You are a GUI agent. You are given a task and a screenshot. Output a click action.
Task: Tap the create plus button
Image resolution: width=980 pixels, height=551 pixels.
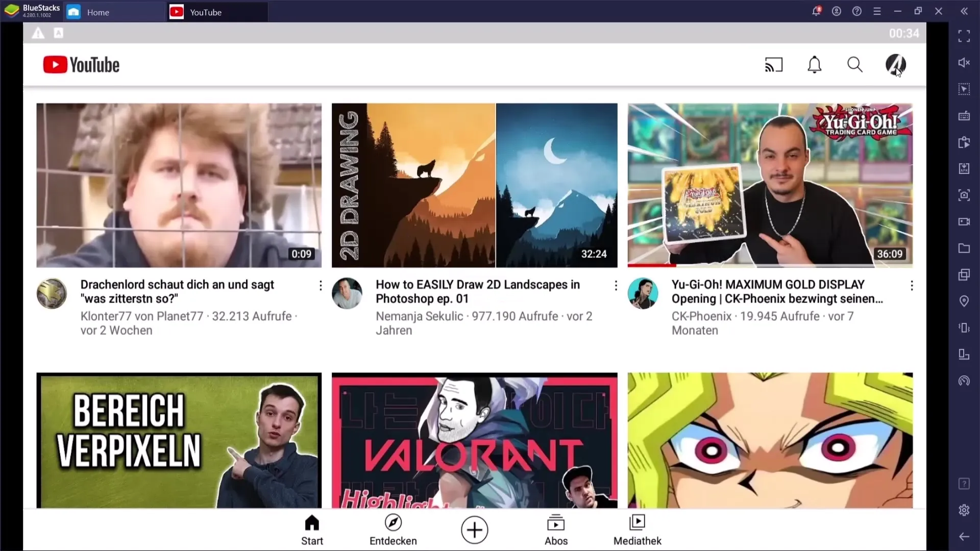coord(475,530)
